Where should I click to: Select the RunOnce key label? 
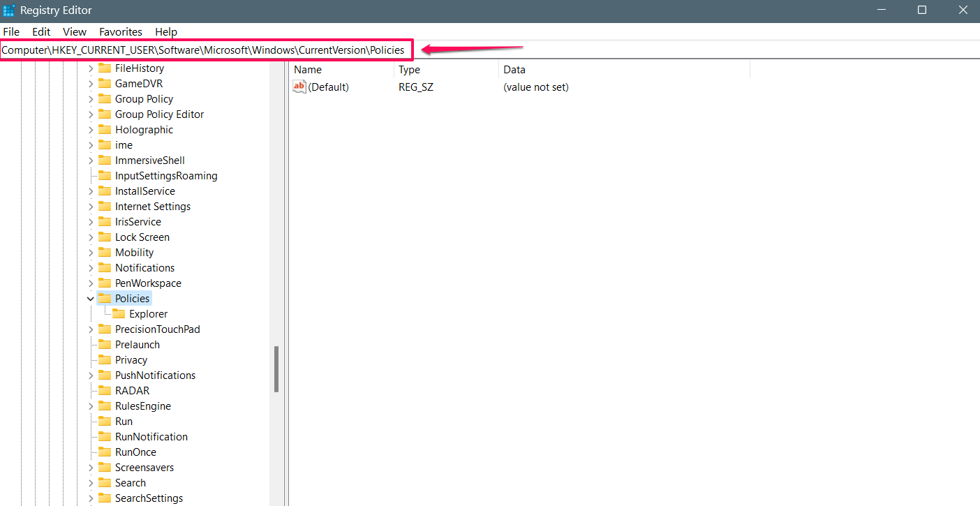point(135,452)
